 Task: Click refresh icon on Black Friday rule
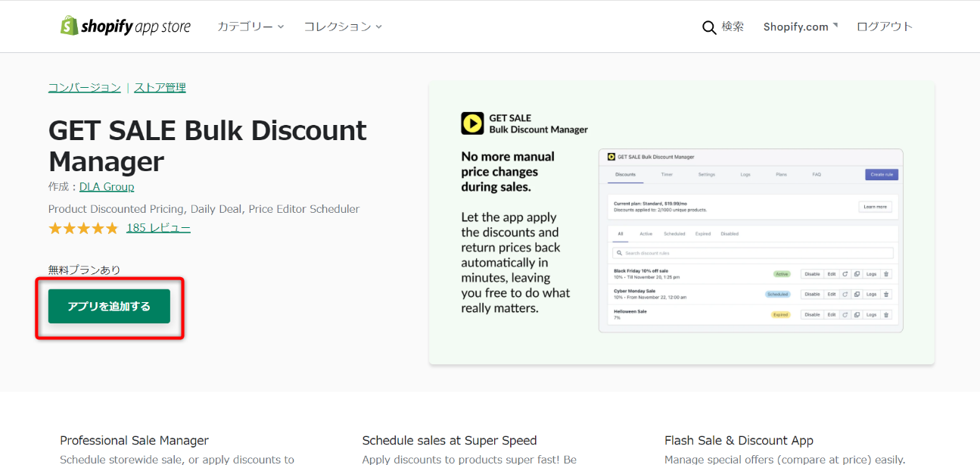click(x=845, y=274)
